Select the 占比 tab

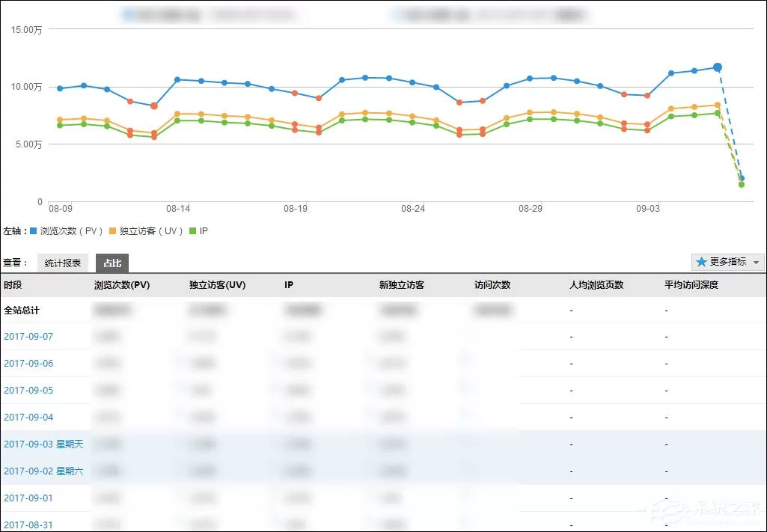112,263
